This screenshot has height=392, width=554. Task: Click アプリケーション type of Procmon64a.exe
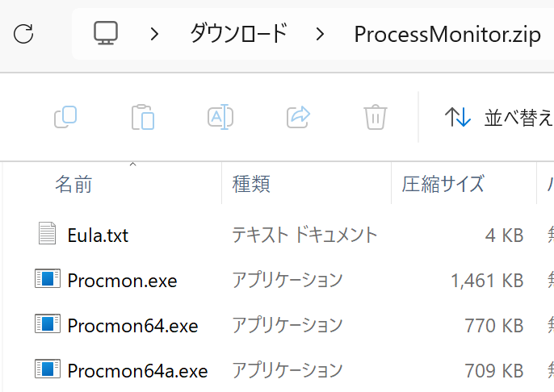[287, 370]
